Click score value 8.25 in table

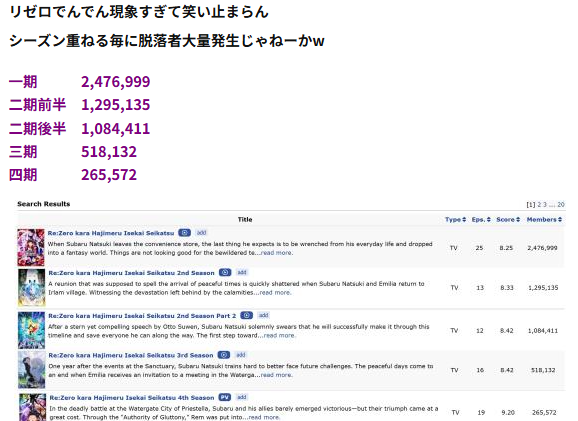pos(506,248)
